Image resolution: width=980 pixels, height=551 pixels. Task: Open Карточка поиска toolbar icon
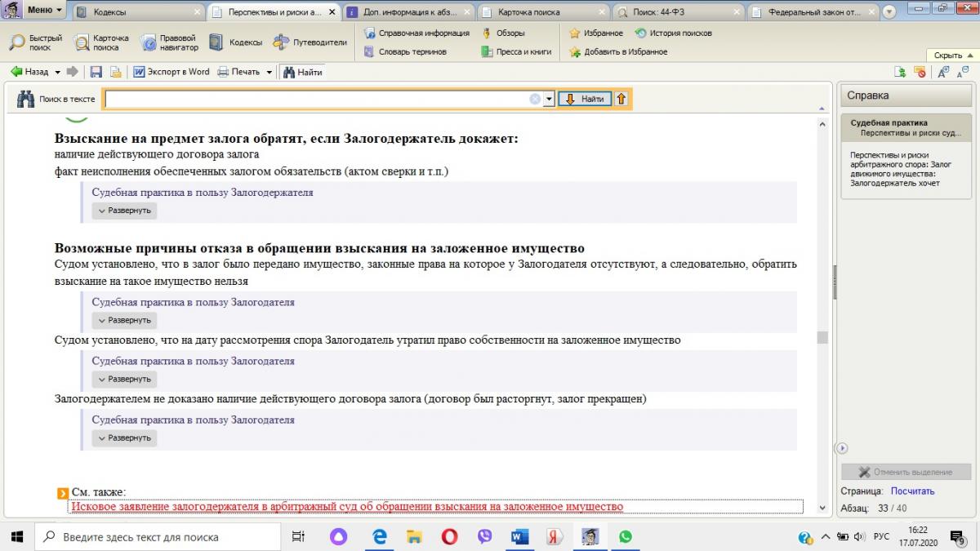[100, 42]
